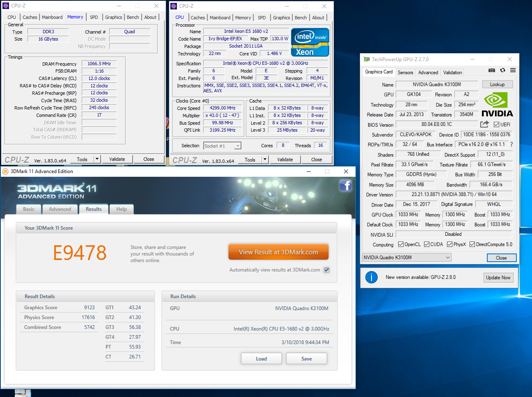
Task: Click GPU name field NVIDIA Quadro K3100M
Action: pos(437,84)
